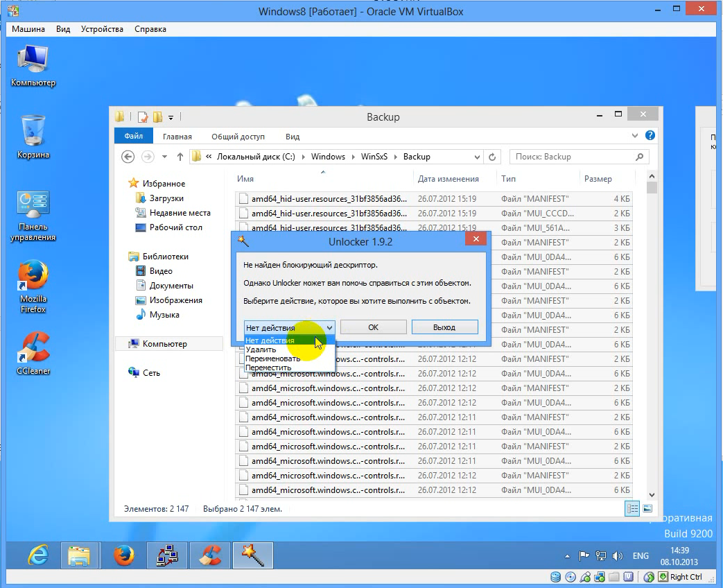Go back using Explorer back arrow

click(128, 157)
